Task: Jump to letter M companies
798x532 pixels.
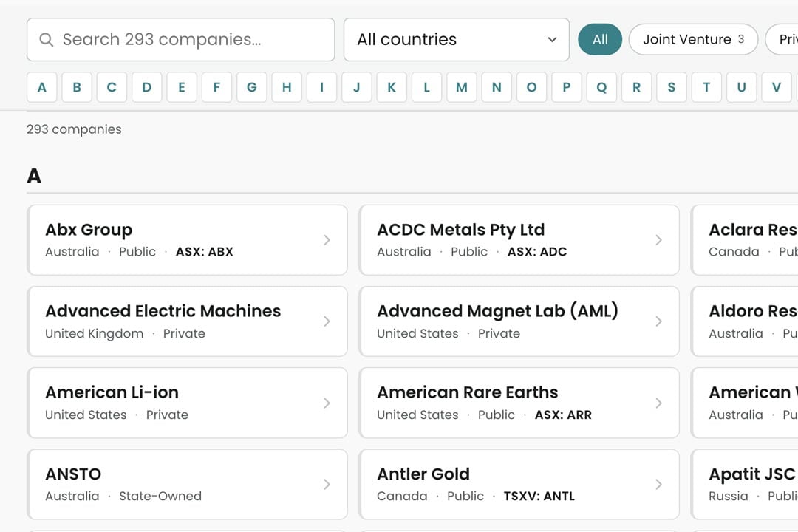Action: coord(462,88)
